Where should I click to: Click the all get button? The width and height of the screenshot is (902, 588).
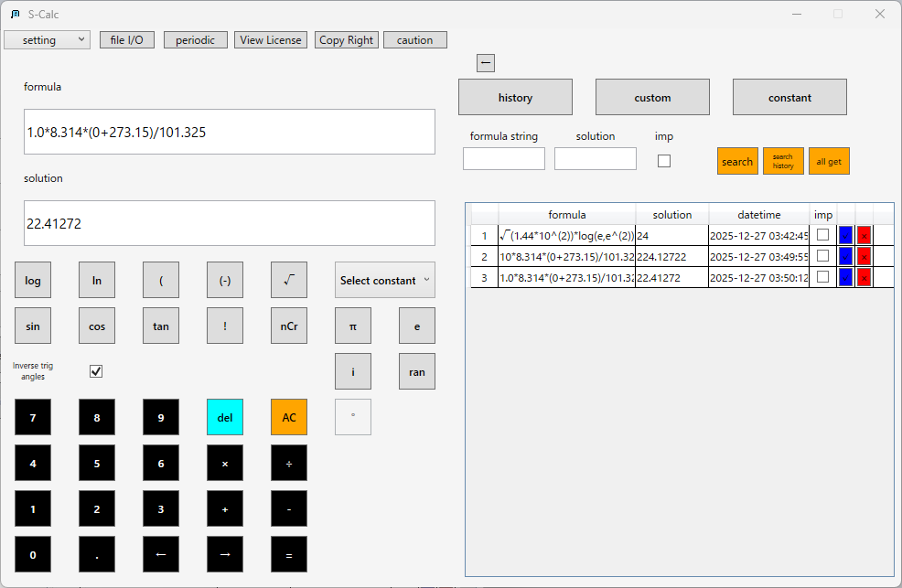click(x=829, y=161)
